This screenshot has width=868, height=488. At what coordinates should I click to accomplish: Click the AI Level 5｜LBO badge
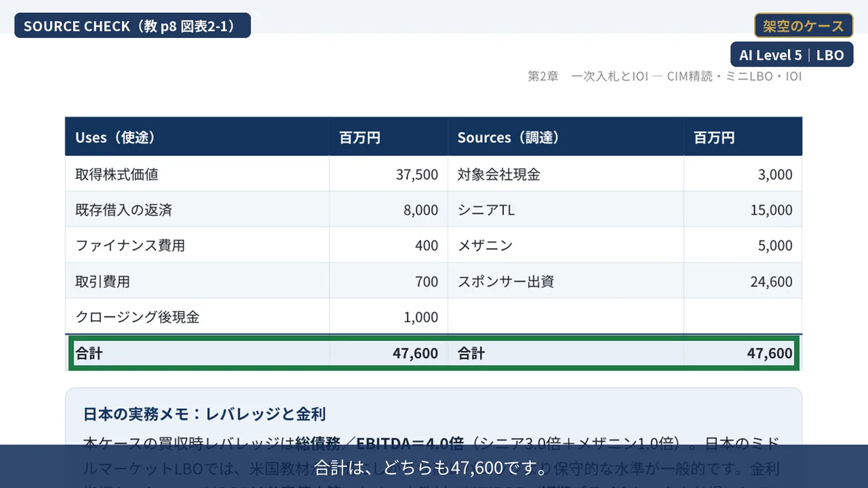pyautogui.click(x=791, y=55)
